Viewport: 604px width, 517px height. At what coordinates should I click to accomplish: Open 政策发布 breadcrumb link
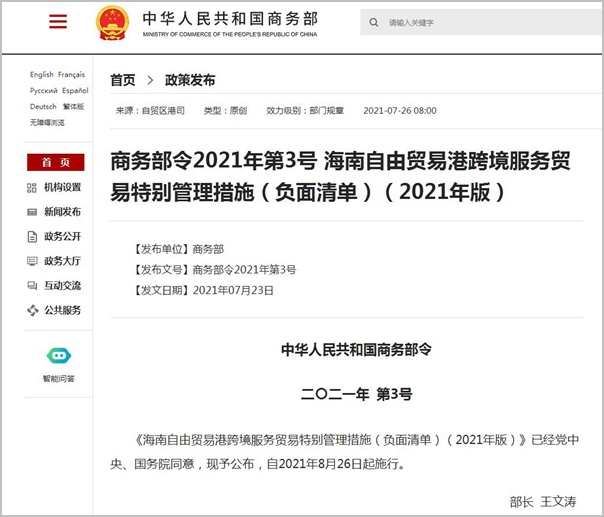coord(190,80)
